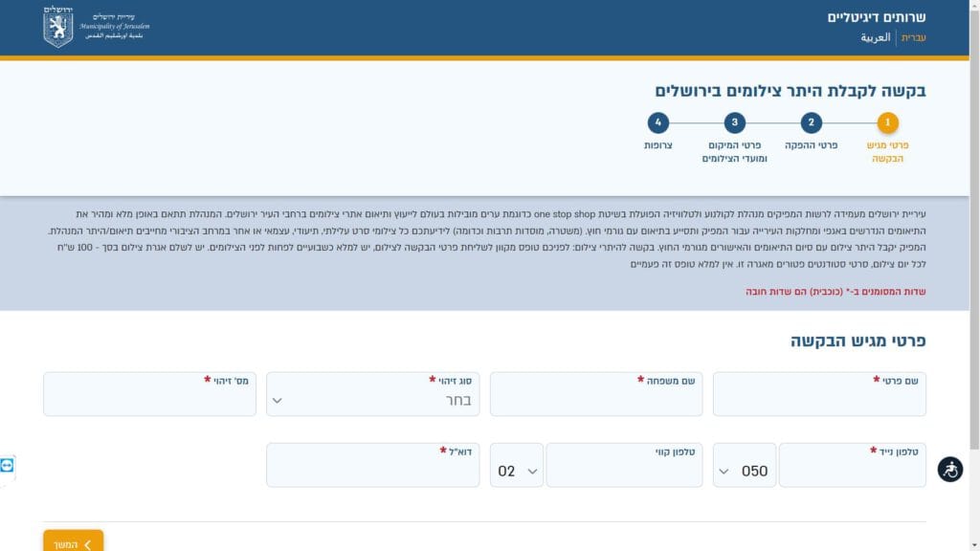The image size is (980, 551).
Task: Click the Jerusalem Municipality lion logo
Action: tap(57, 27)
